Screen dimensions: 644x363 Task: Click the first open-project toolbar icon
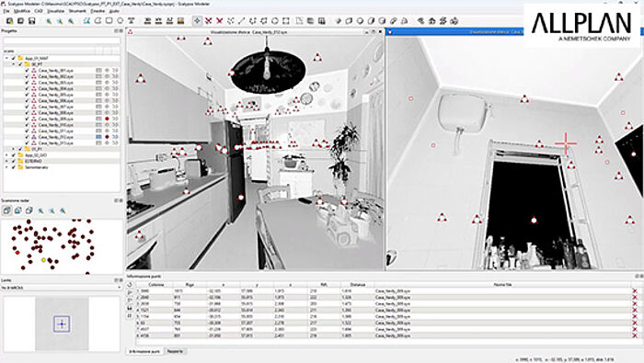(x=9, y=21)
